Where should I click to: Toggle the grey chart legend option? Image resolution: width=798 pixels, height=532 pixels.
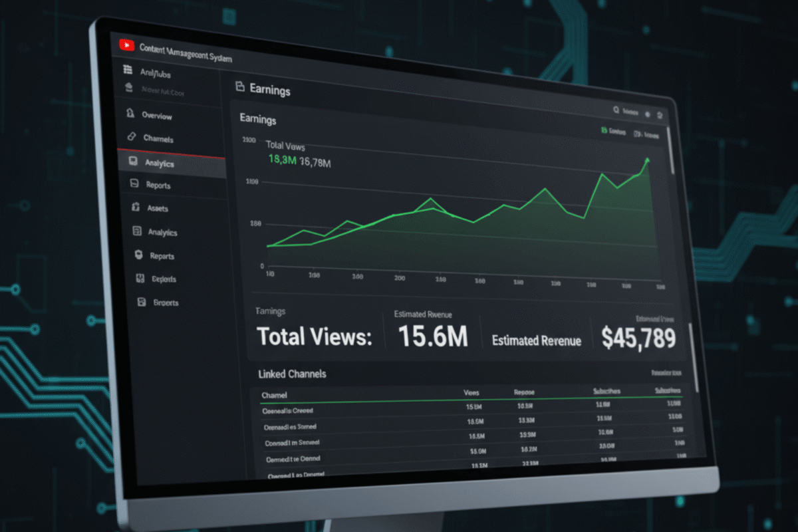tap(647, 134)
